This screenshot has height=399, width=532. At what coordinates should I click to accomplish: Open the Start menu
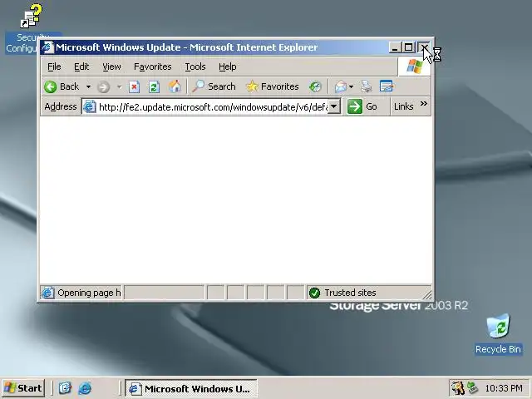tap(23, 388)
